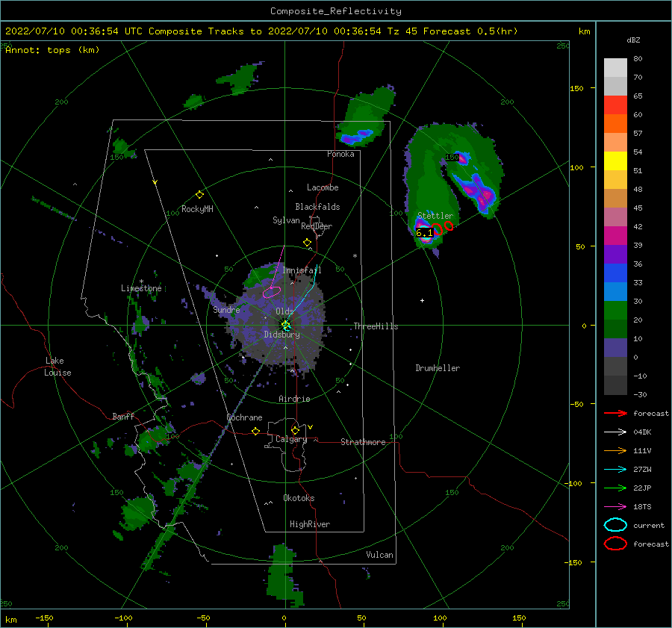Click the yellow diamond marker below Cochrane
This screenshot has width=672, height=628.
(x=255, y=431)
